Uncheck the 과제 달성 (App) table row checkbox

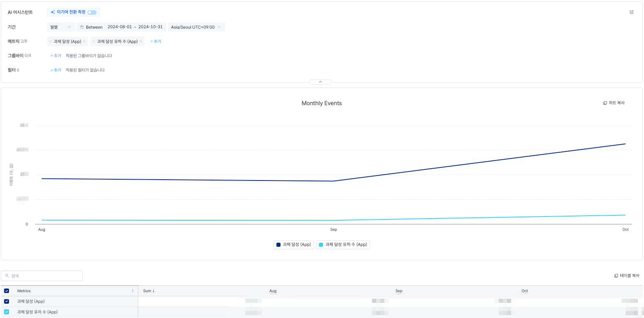(7, 301)
